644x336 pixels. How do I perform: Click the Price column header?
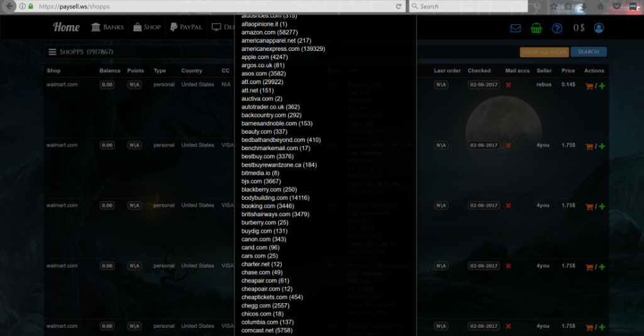[568, 70]
